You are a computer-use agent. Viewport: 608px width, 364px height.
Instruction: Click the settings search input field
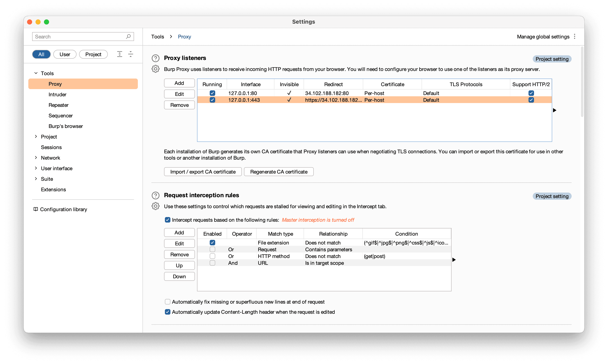point(79,37)
